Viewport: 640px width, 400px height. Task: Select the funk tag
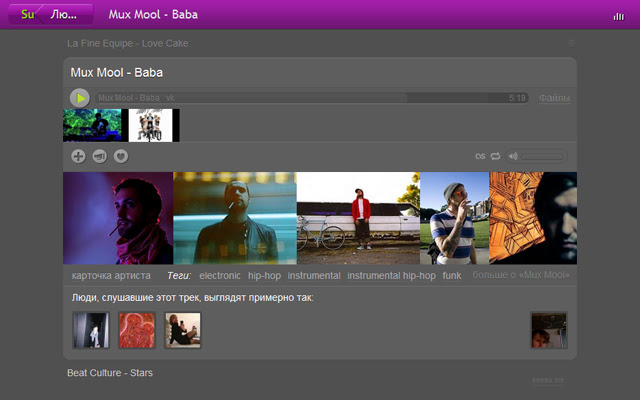[451, 276]
